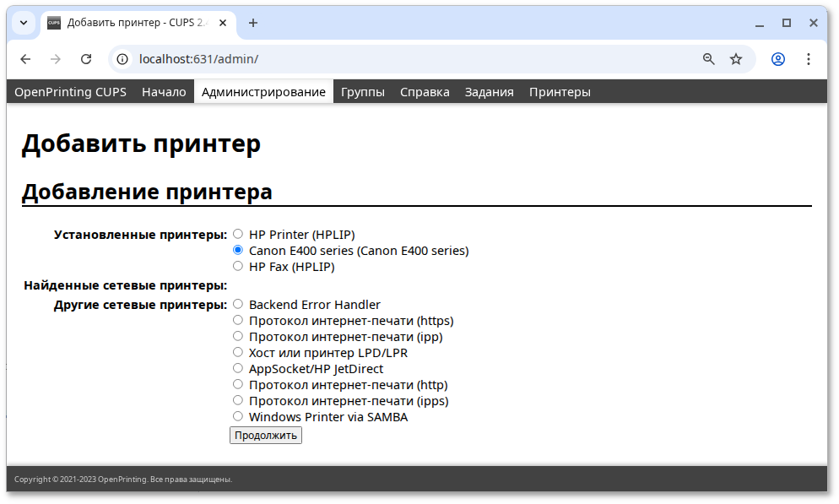Choose Windows Printer via SAMBA
Screen dimensions: 839x504
[x=238, y=415]
